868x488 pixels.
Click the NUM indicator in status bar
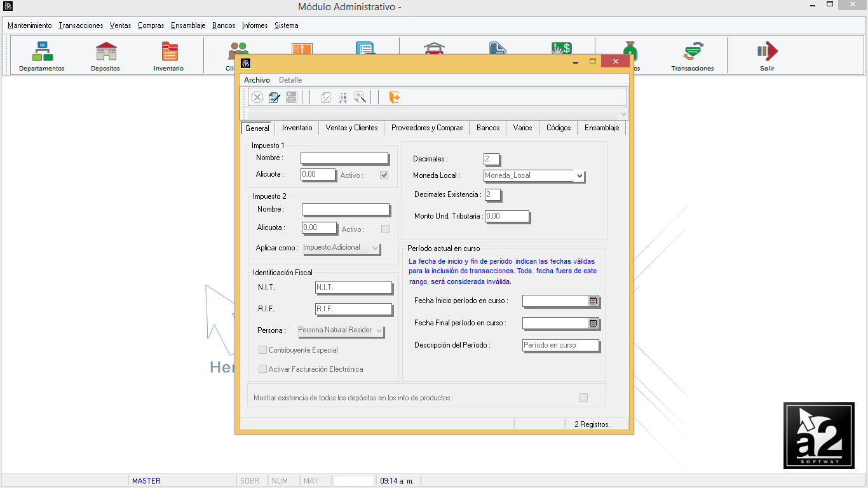pyautogui.click(x=280, y=481)
